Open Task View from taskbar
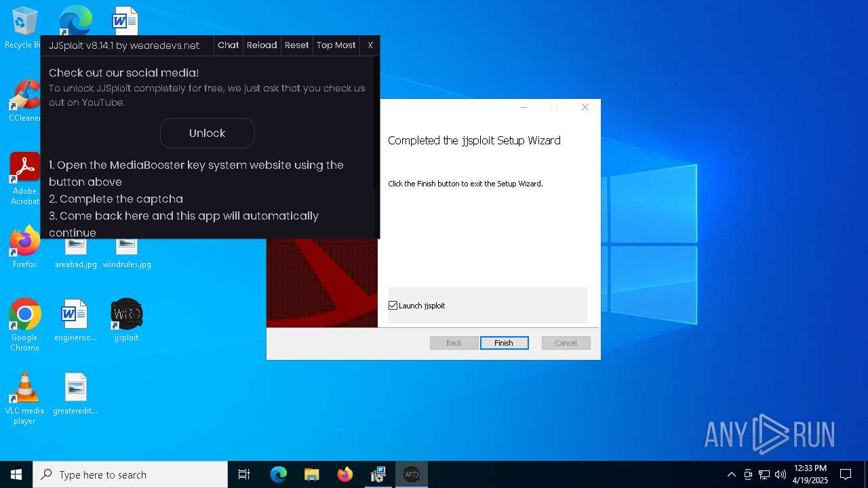The image size is (868, 488). click(244, 474)
